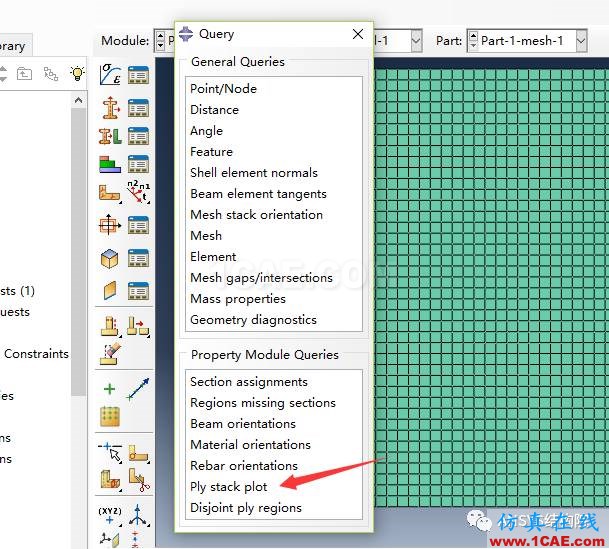Screen dimensions: 609x549
Task: Choose Shell element normals query
Action: [254, 172]
